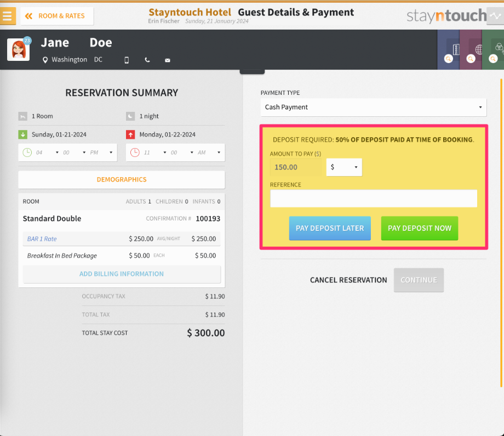The height and width of the screenshot is (436, 504).
Task: Click the night moon icon
Action: (130, 116)
